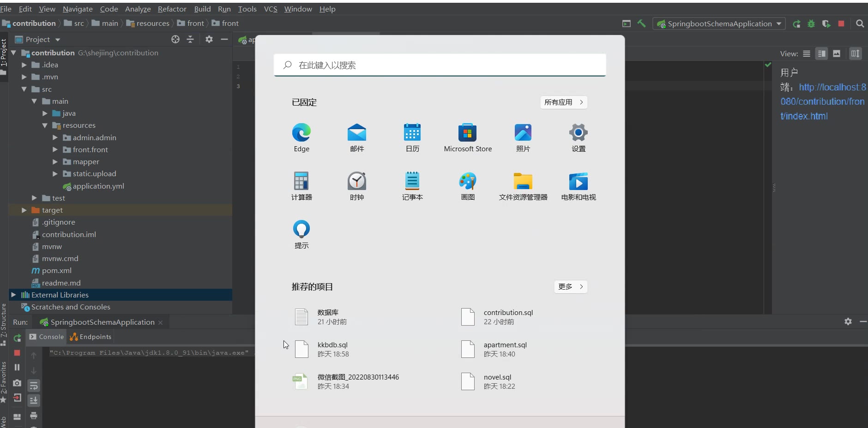This screenshot has height=428, width=868.
Task: Stop process in Run panel sidebar
Action: point(17,353)
